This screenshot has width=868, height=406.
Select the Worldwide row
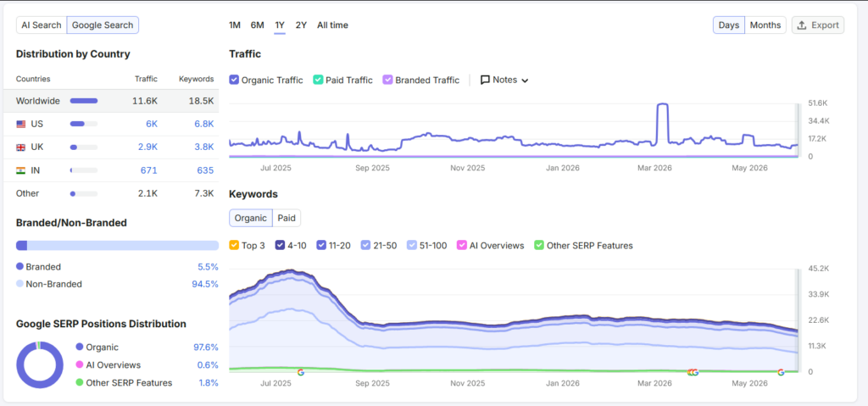111,101
